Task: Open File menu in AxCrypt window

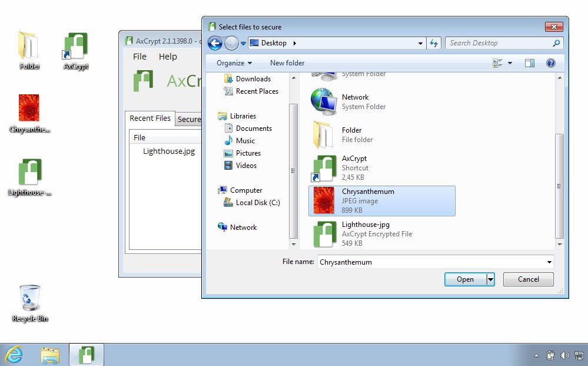Action: tap(139, 57)
